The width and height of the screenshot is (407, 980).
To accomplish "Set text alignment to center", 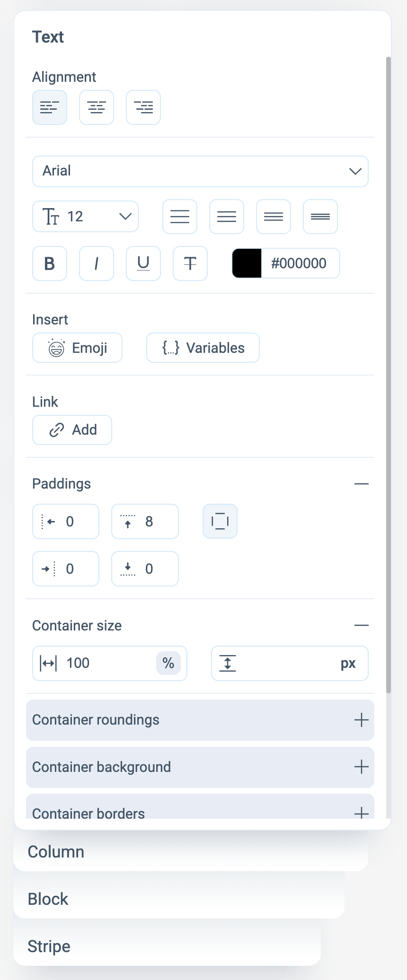I will point(97,107).
